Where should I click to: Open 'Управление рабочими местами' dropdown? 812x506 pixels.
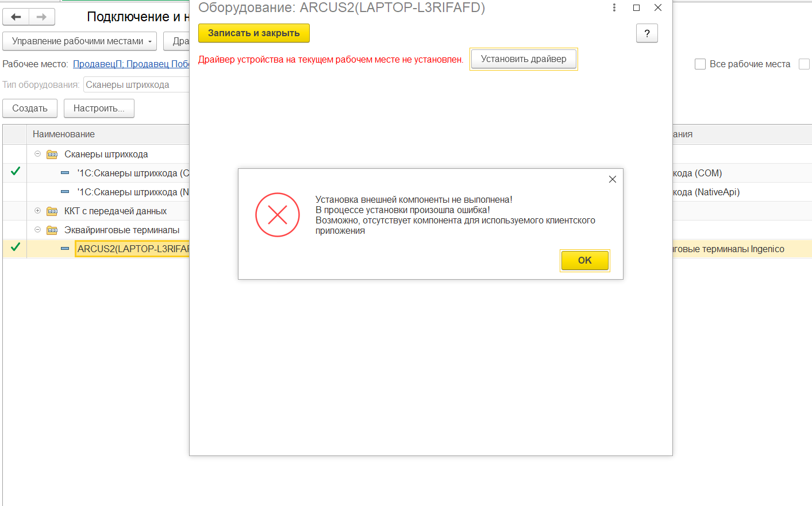[x=80, y=41]
